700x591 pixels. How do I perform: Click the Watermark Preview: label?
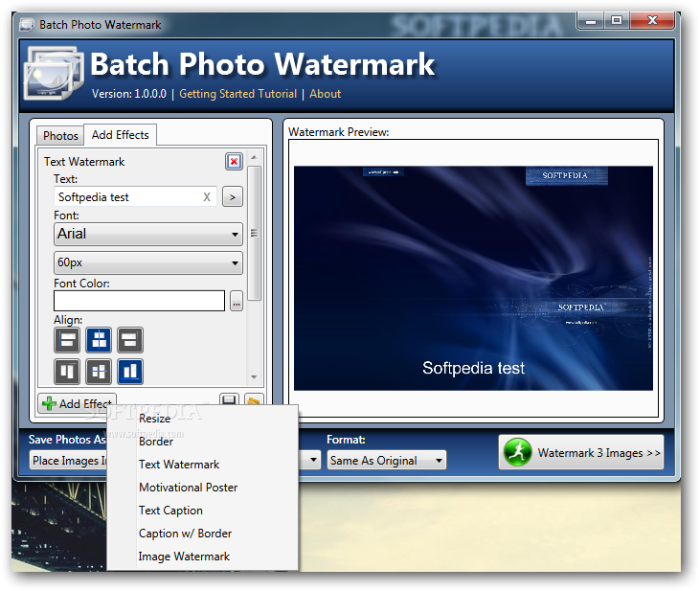click(x=339, y=132)
